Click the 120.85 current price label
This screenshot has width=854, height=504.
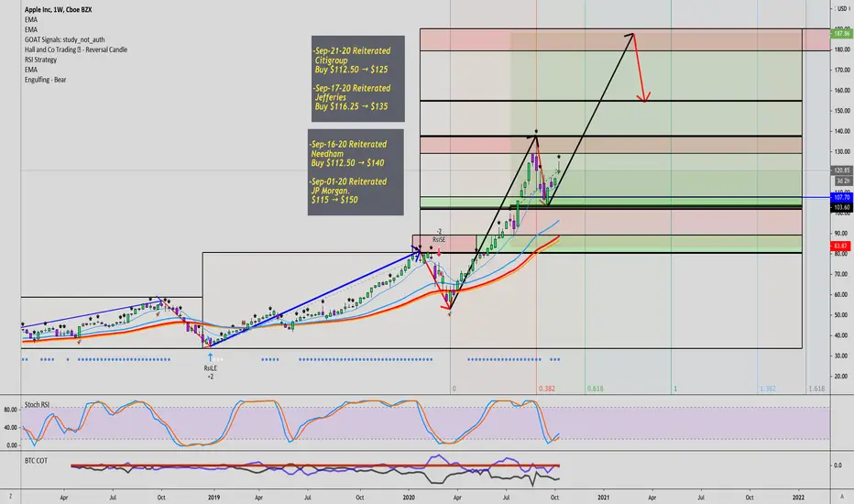[x=841, y=170]
